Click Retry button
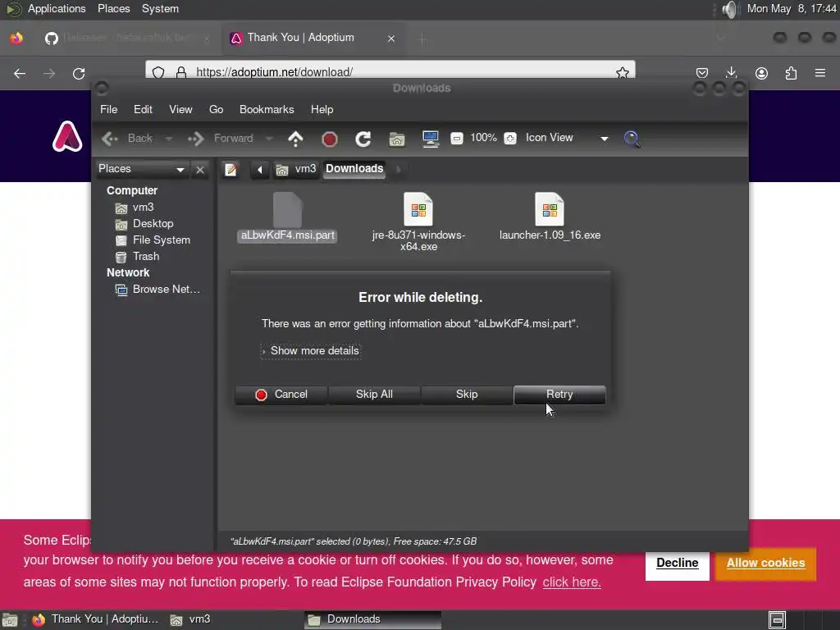The image size is (840, 630). (x=559, y=395)
